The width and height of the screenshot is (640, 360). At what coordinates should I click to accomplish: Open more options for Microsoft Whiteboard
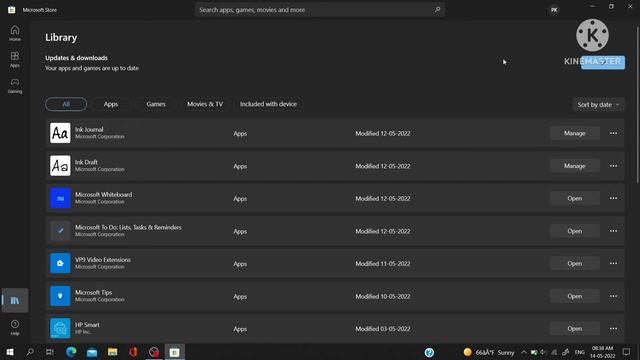(613, 198)
